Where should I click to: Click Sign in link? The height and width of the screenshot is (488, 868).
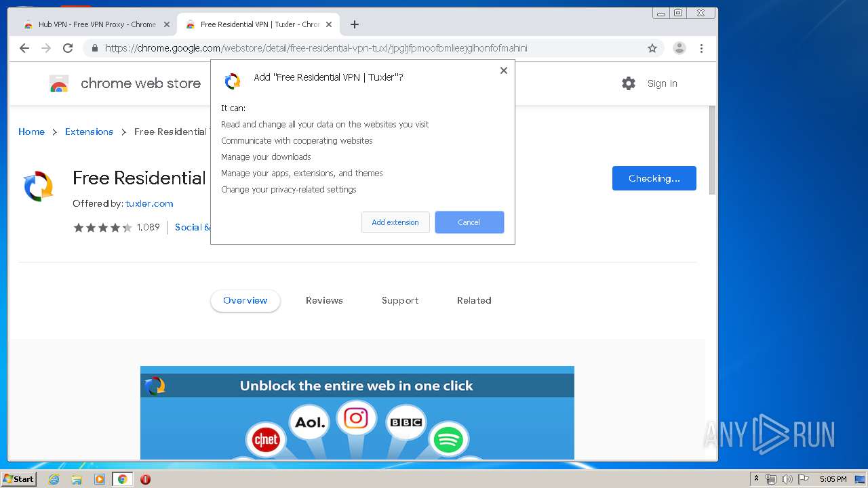662,83
